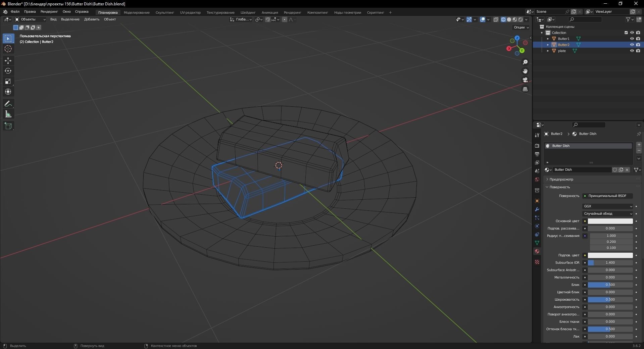Click the viewport zoom magnifier icon
The width and height of the screenshot is (644, 349).
525,62
